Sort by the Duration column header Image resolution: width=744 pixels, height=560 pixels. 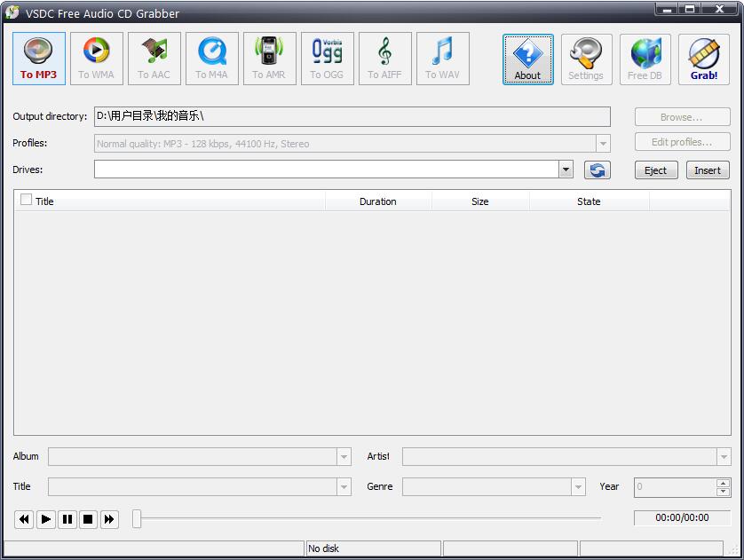point(377,201)
